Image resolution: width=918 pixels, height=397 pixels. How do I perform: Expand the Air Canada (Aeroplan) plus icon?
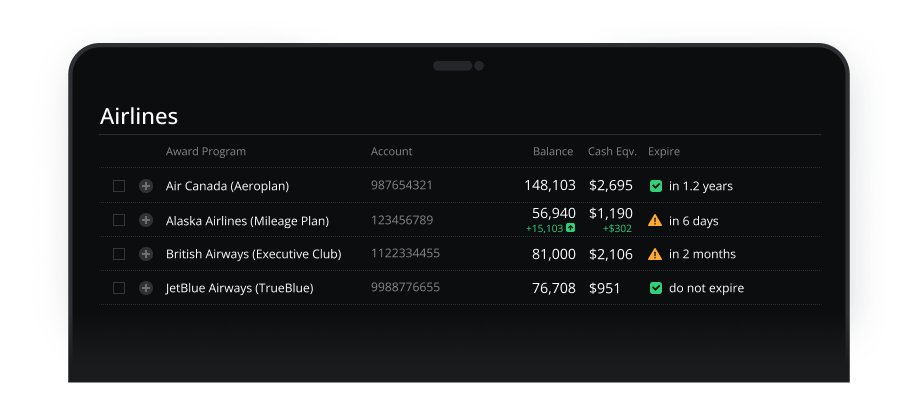(x=146, y=186)
